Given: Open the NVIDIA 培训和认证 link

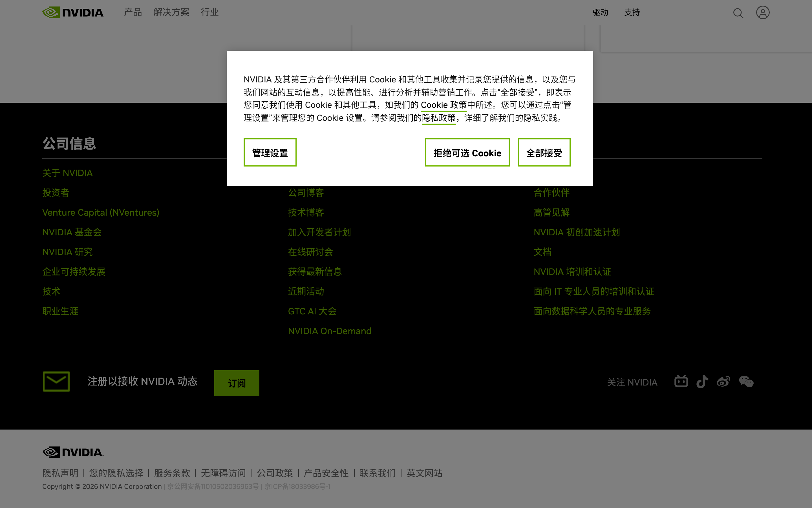Looking at the screenshot, I should click(572, 272).
